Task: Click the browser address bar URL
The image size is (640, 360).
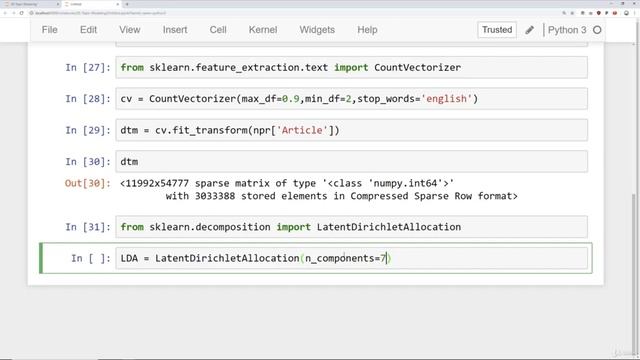Action: [100, 13]
